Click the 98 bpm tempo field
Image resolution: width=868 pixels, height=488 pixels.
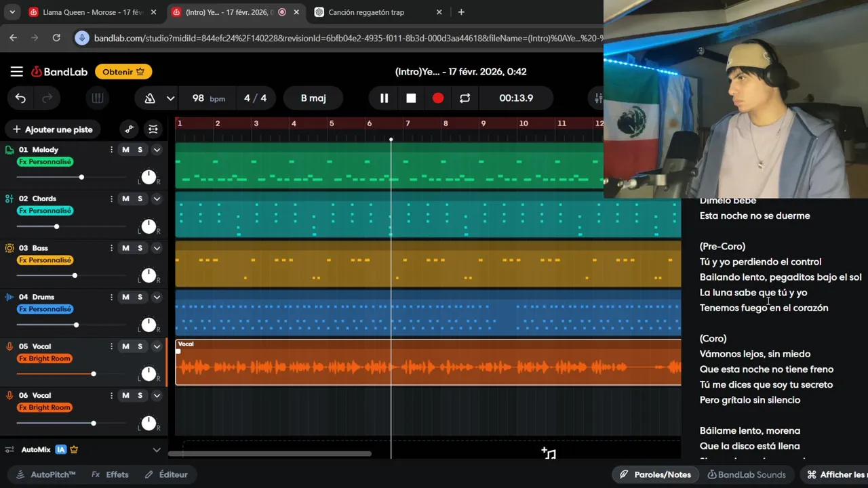pos(208,98)
